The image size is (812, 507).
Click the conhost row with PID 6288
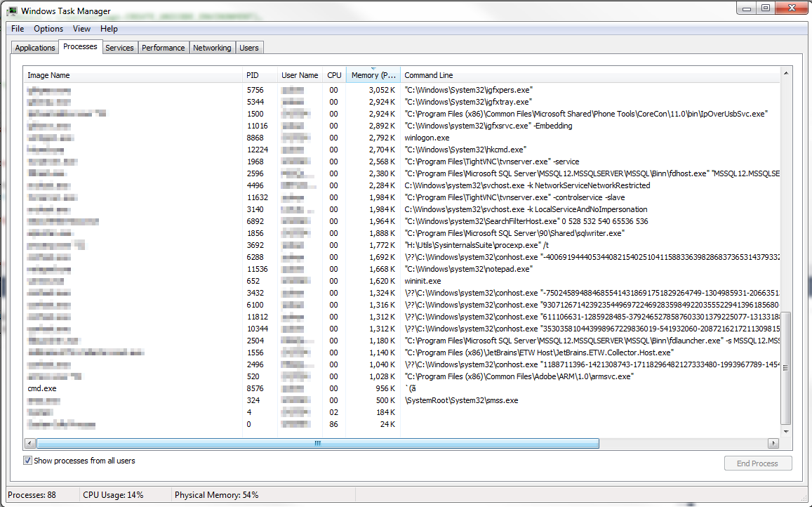[402, 257]
